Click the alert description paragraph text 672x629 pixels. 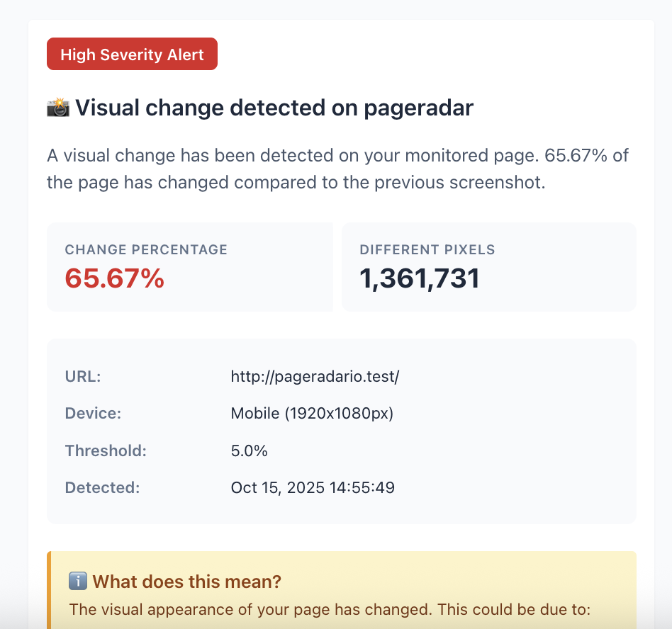[337, 169]
